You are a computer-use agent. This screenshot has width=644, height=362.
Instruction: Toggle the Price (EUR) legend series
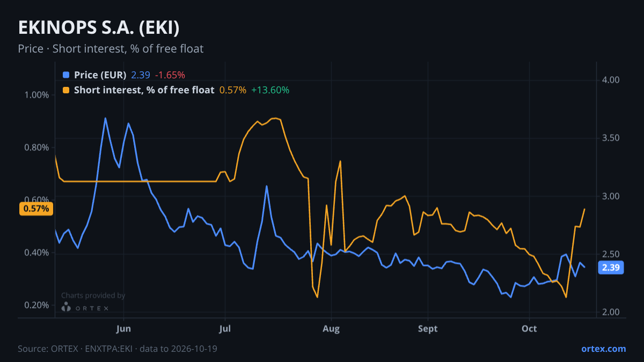point(100,75)
